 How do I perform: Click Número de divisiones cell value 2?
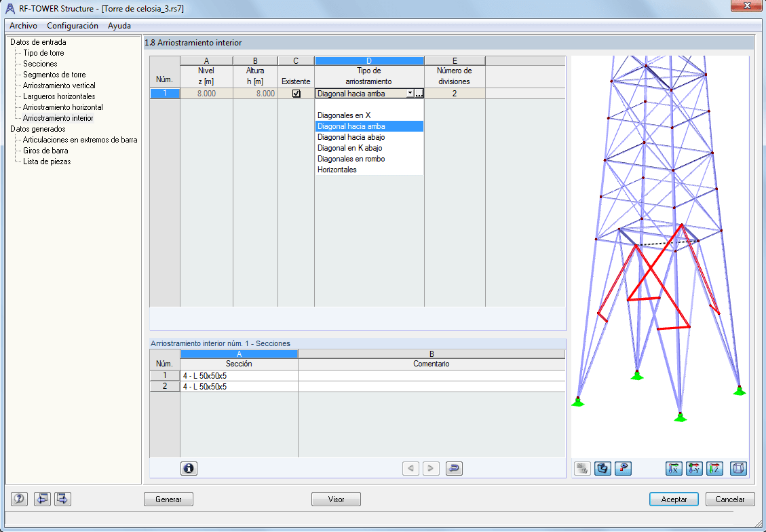click(455, 94)
